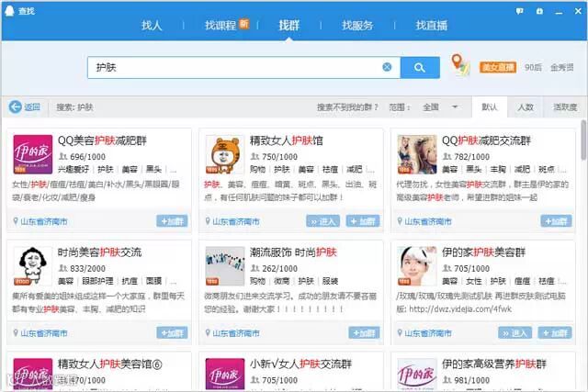Click the blue magnifier search button
This screenshot has height=392, width=588.
[420, 67]
